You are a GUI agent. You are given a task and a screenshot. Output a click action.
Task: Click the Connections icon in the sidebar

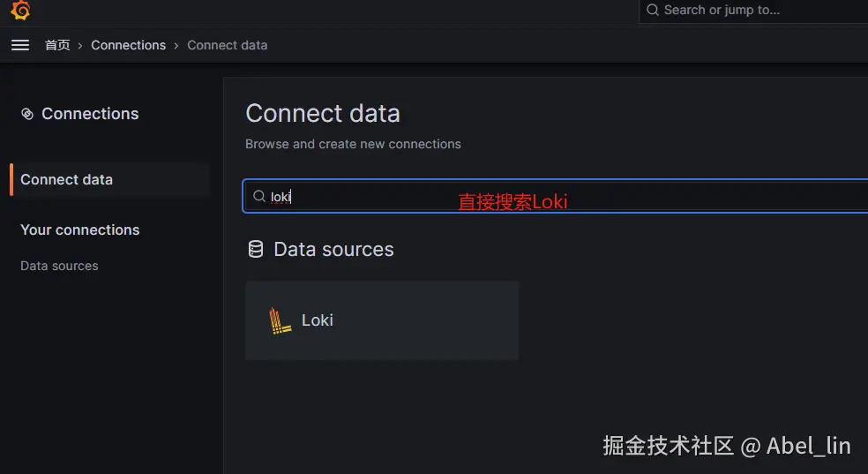[x=27, y=114]
